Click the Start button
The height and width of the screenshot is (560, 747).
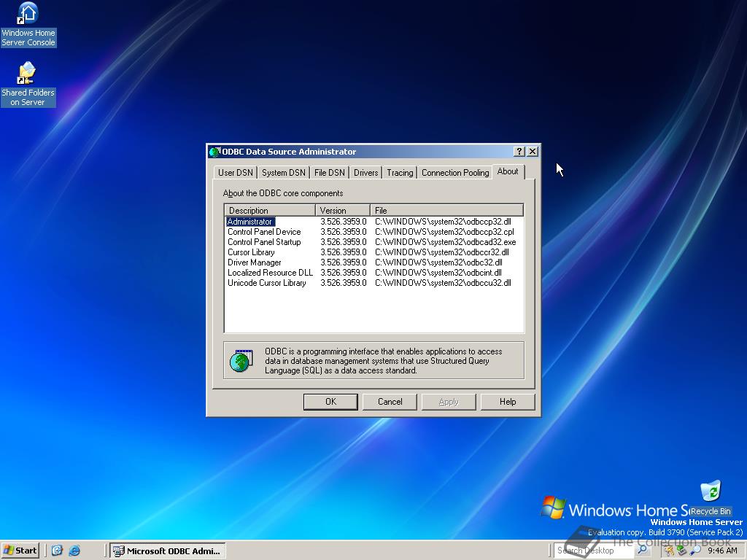[x=20, y=551]
